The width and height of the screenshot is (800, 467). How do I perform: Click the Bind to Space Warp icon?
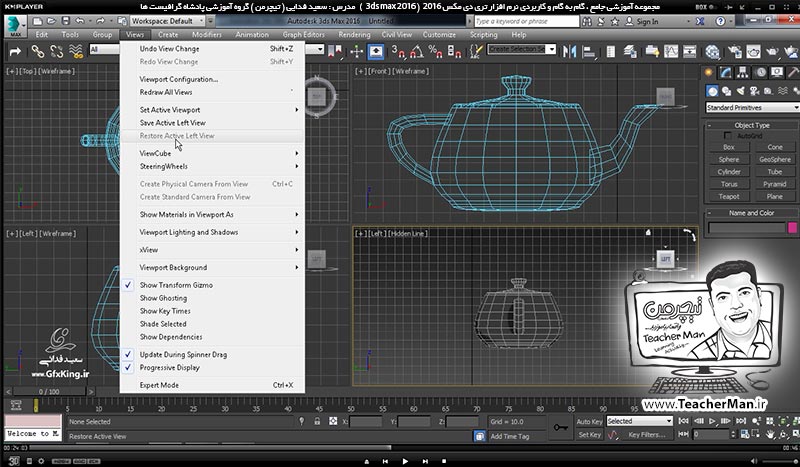click(x=76, y=51)
